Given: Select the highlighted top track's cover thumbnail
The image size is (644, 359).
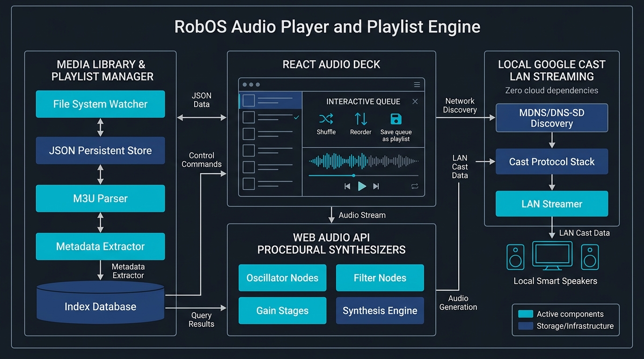Looking at the screenshot, I should click(249, 100).
